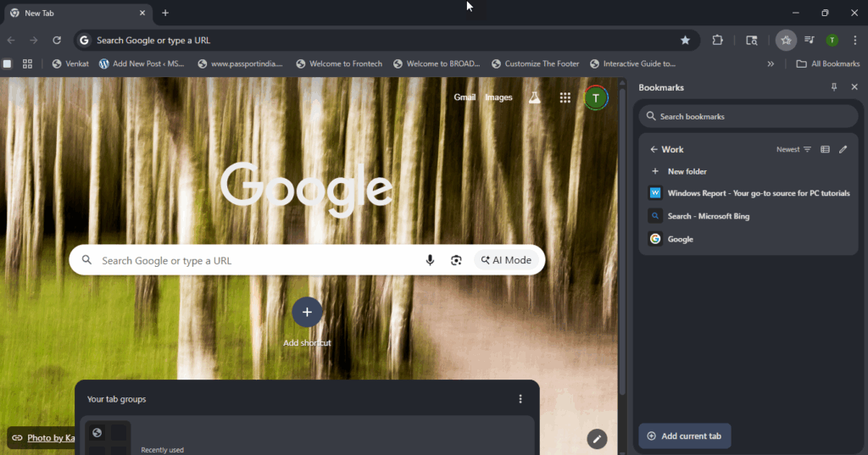This screenshot has width=868, height=455.
Task: Open the Extensions puzzle icon
Action: coord(717,41)
